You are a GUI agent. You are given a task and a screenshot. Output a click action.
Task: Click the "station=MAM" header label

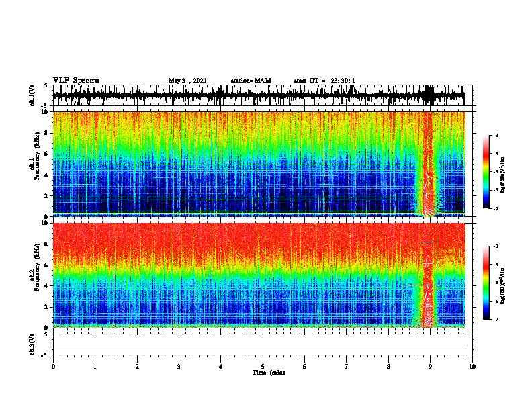[x=251, y=81]
